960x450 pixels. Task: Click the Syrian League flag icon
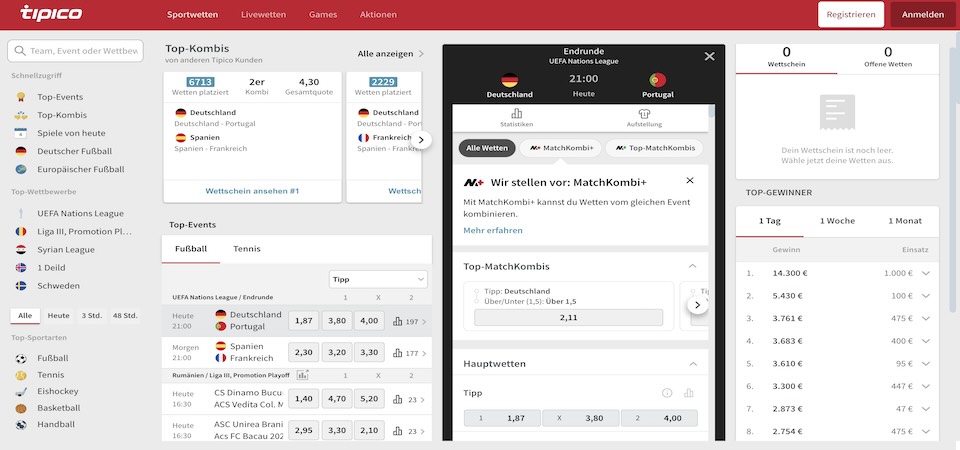[x=21, y=250]
